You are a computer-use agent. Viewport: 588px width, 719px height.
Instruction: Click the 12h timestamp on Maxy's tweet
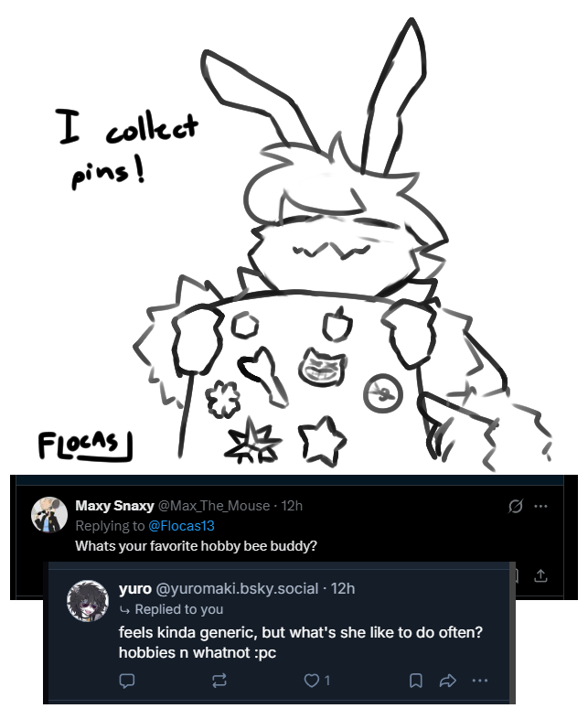point(293,506)
